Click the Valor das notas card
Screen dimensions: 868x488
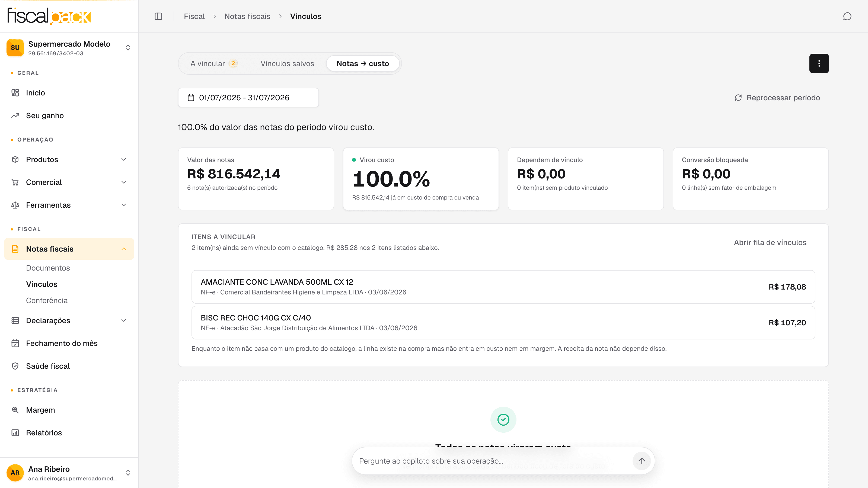tap(256, 179)
